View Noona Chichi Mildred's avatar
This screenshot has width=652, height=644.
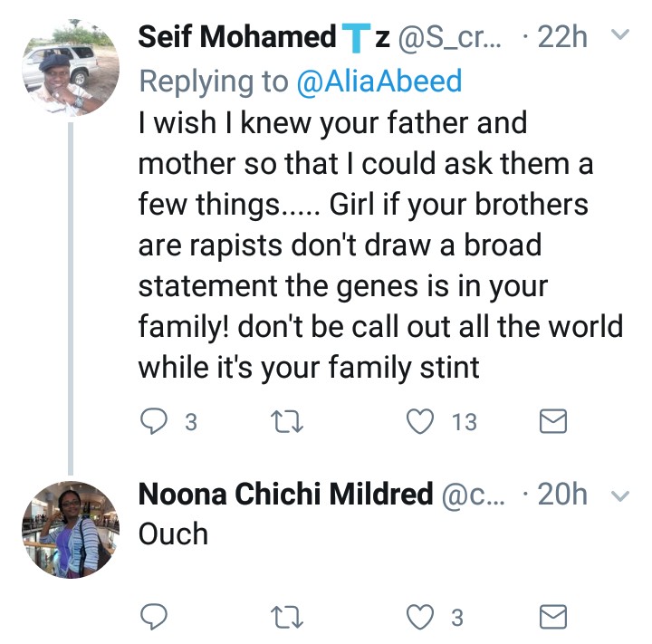click(70, 529)
